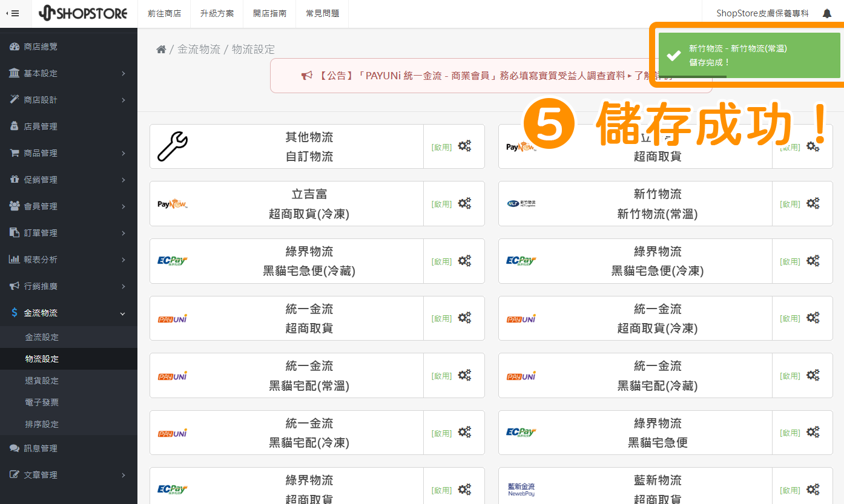Open settings gear for 統一金流 黑貓宅配(冷藏)
This screenshot has width=844, height=504.
pyautogui.click(x=813, y=375)
